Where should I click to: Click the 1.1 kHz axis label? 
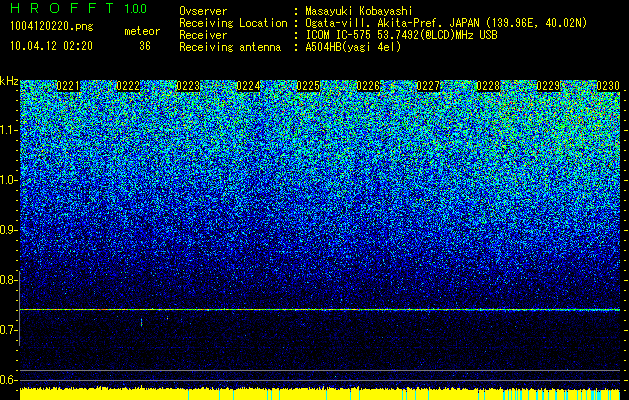point(9,130)
